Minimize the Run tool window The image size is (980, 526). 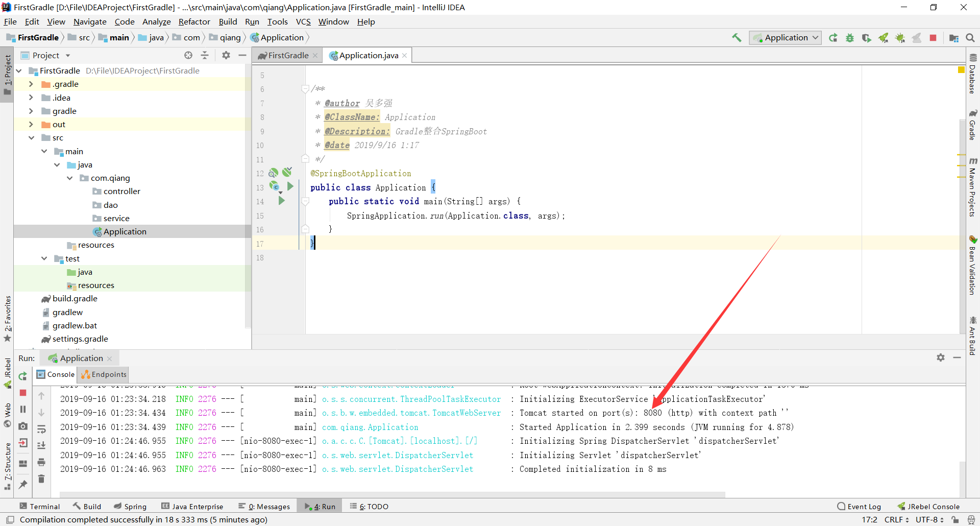click(x=957, y=357)
